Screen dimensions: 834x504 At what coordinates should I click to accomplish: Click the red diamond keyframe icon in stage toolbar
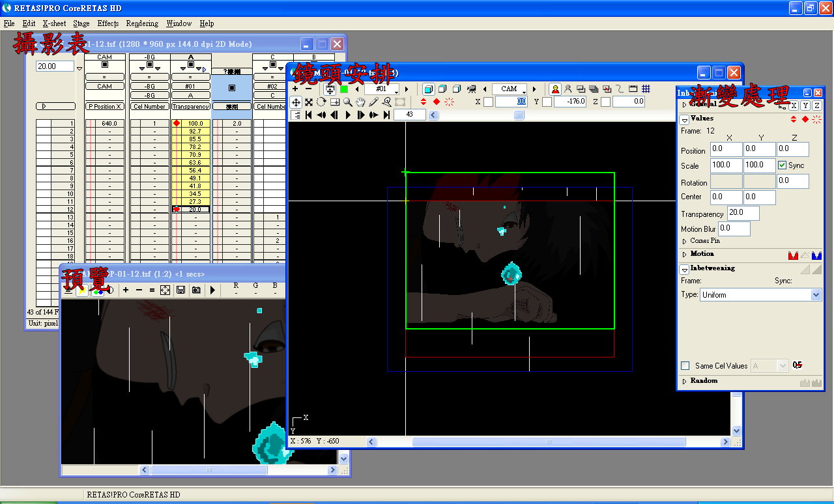(x=436, y=102)
